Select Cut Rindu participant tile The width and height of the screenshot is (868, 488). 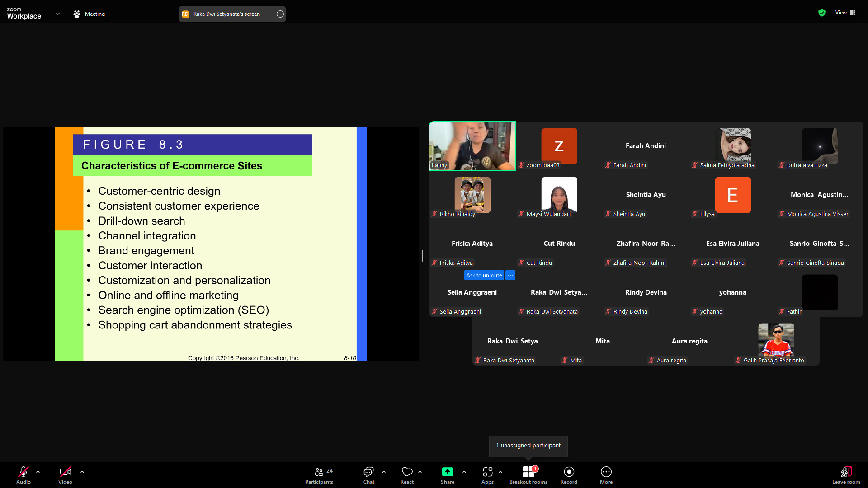[559, 244]
